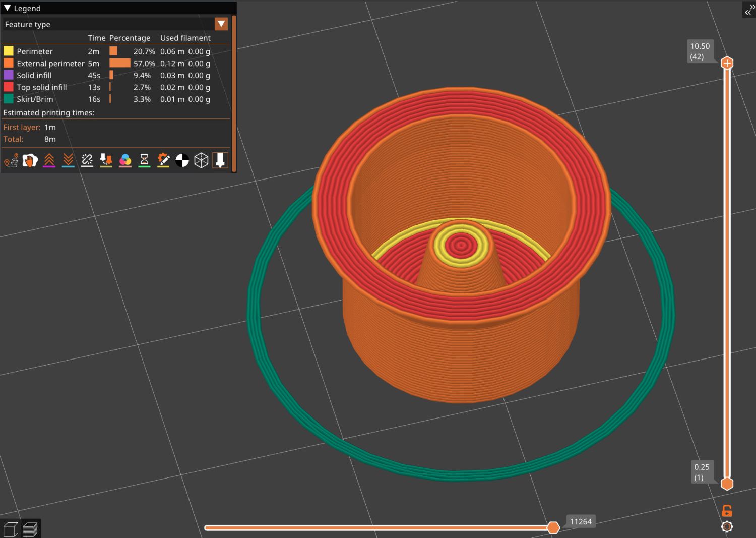Expand sidebar with double-chevron arrow
This screenshot has height=538, width=756.
pyautogui.click(x=749, y=9)
